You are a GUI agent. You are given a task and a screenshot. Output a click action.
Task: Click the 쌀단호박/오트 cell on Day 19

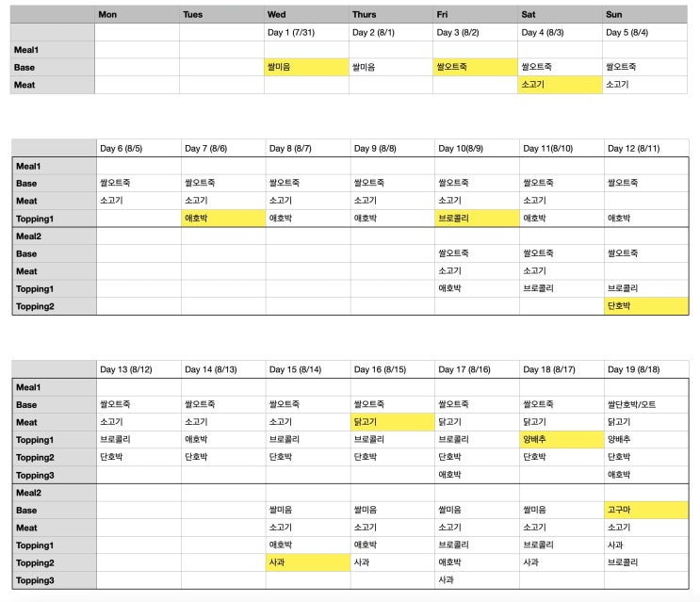point(646,404)
